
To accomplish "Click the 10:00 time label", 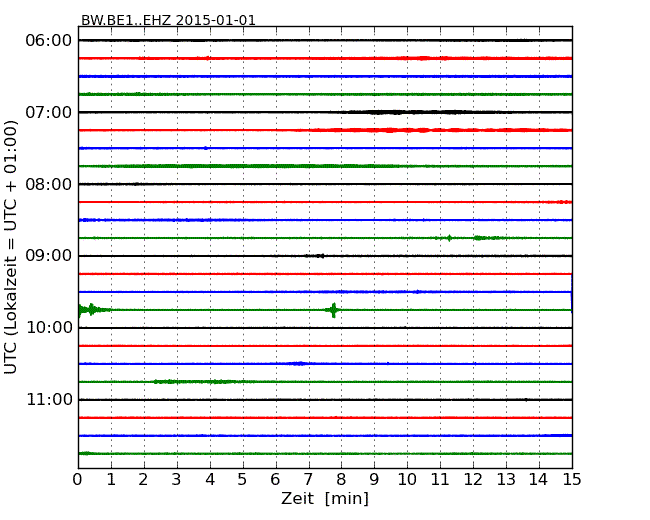I will pos(49,328).
